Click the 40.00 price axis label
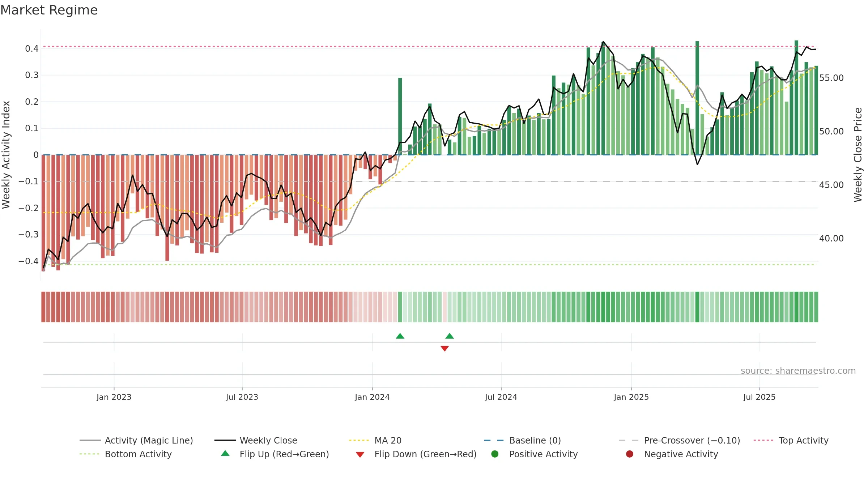 (831, 239)
